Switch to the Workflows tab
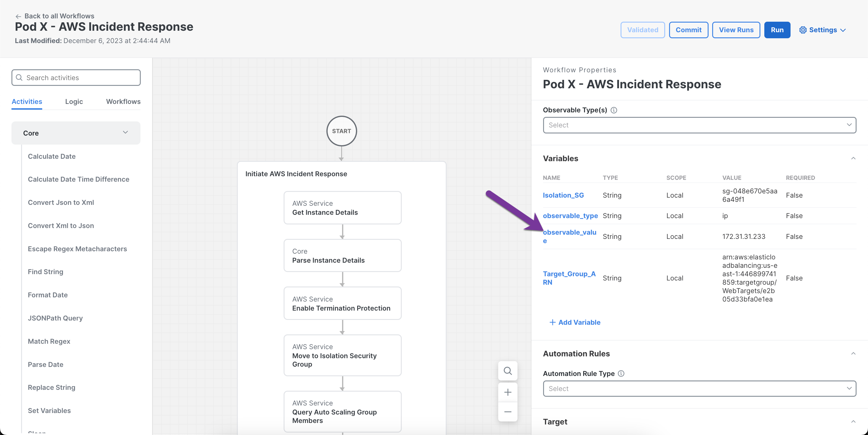 (x=123, y=101)
